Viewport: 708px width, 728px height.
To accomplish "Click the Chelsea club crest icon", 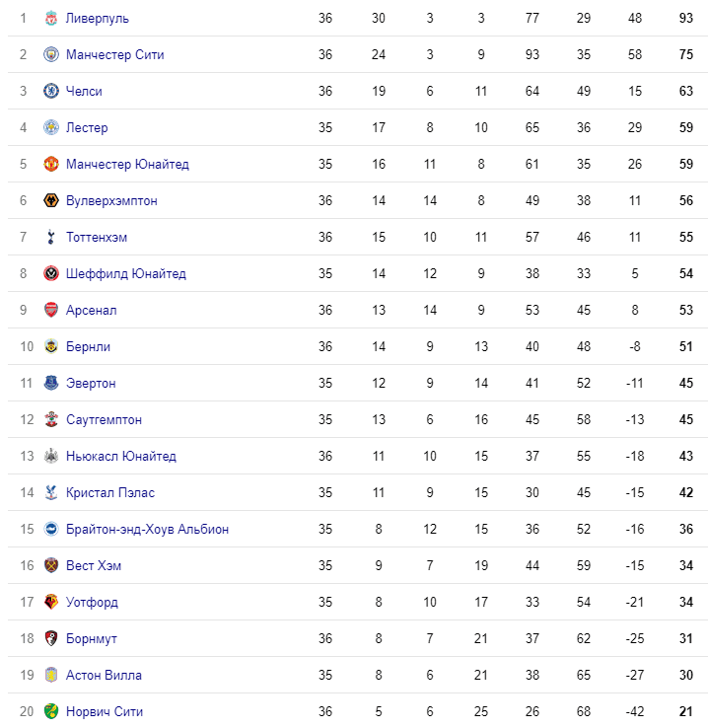I will point(51,91).
